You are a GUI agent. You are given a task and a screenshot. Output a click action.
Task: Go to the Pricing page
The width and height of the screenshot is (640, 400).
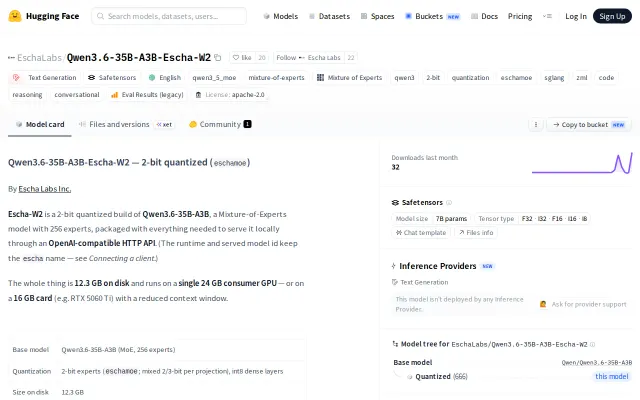(520, 16)
